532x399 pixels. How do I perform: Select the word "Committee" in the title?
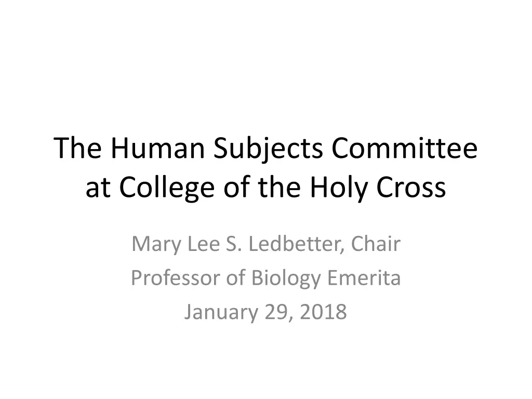click(x=404, y=148)
